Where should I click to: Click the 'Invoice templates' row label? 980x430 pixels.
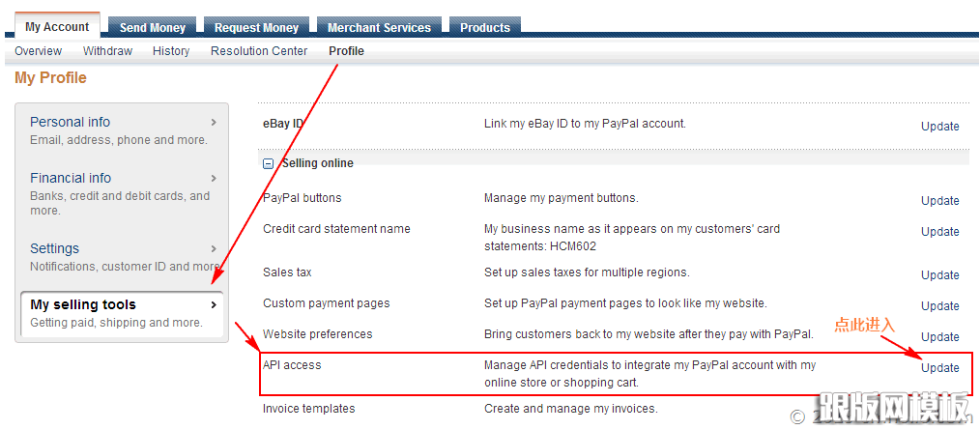pos(308,409)
